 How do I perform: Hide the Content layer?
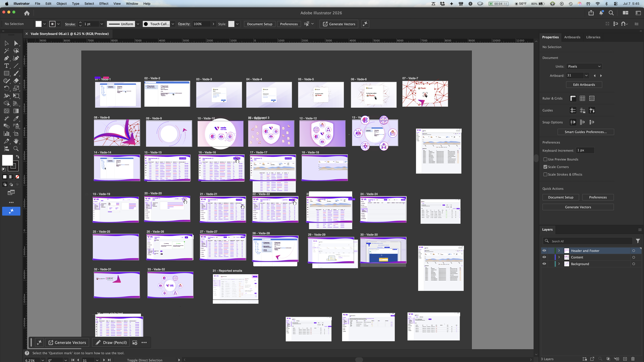coord(544,257)
